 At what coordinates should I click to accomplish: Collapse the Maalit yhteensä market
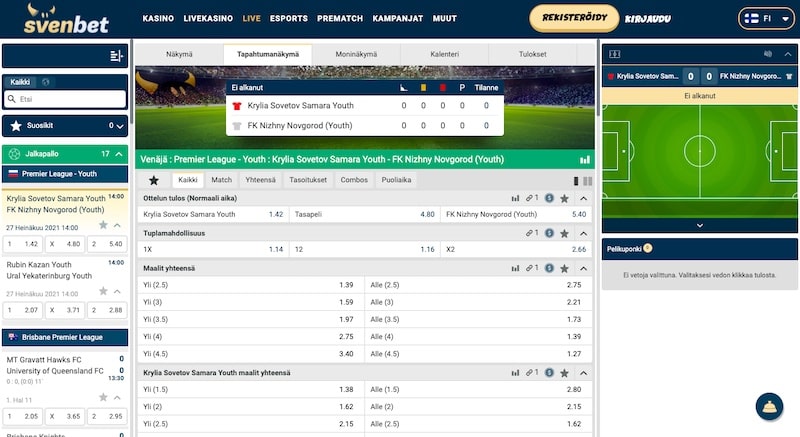point(583,268)
